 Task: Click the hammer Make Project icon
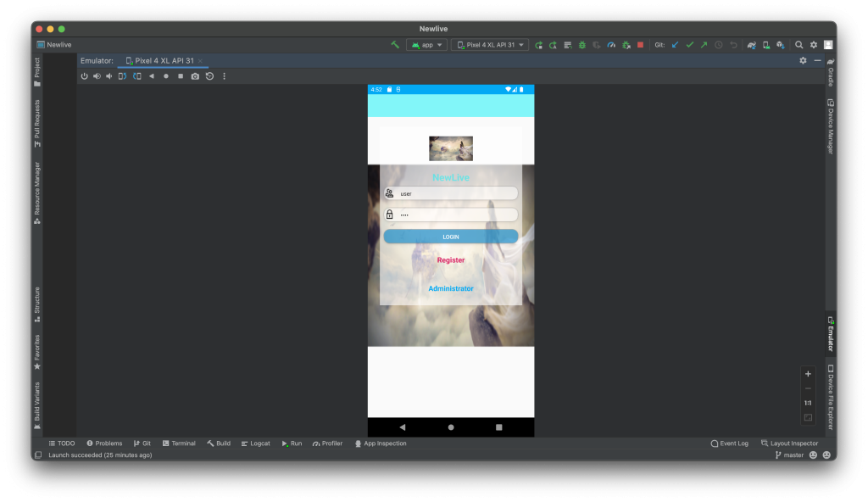395,45
